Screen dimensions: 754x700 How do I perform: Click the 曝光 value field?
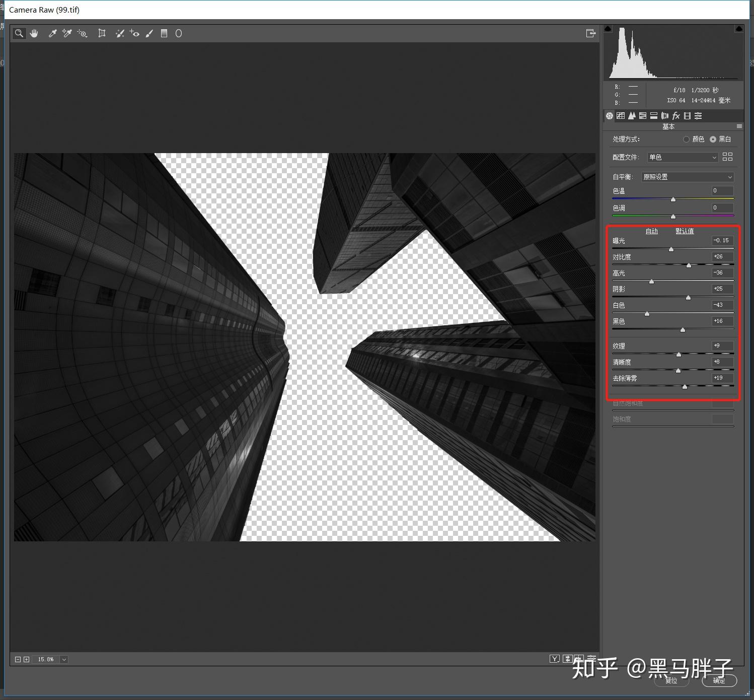pos(722,241)
